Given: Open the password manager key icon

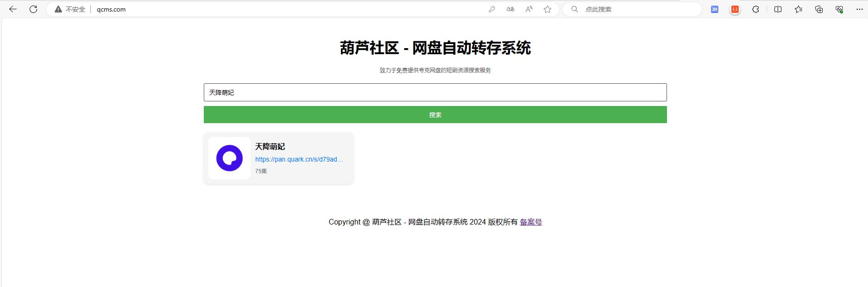Looking at the screenshot, I should [x=492, y=9].
